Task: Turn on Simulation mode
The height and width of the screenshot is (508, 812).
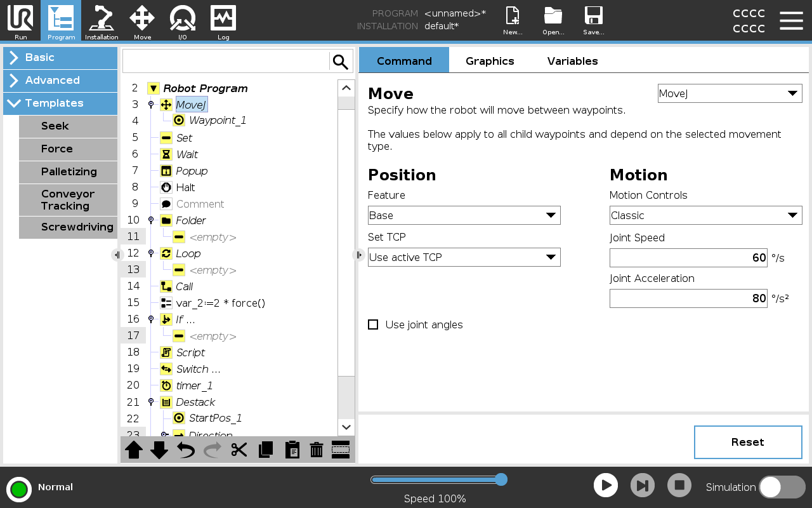Action: click(782, 487)
